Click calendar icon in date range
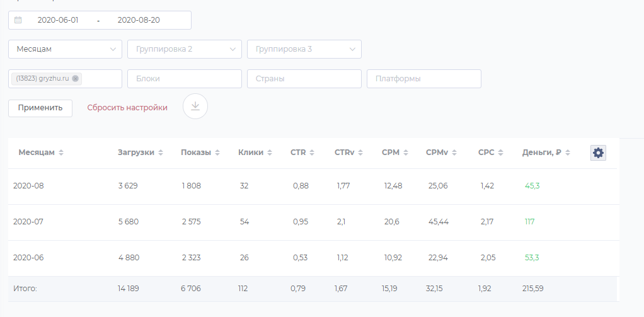Screen dimensions: 644x317 pos(18,20)
